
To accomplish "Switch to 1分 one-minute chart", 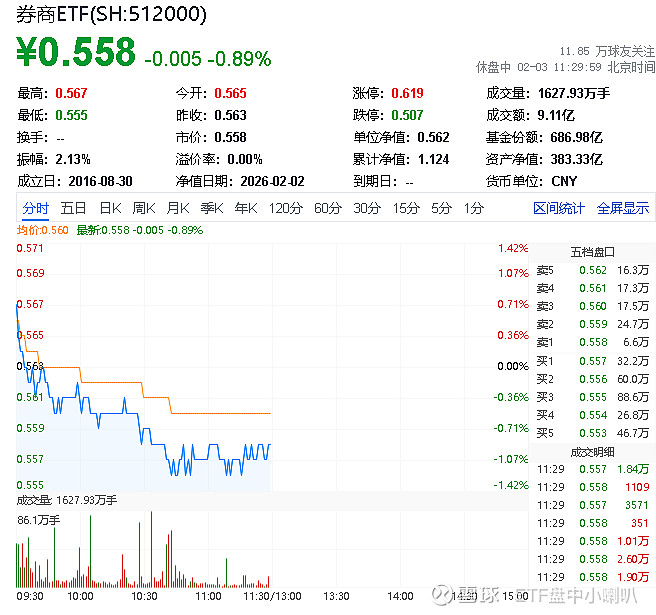I will (473, 208).
